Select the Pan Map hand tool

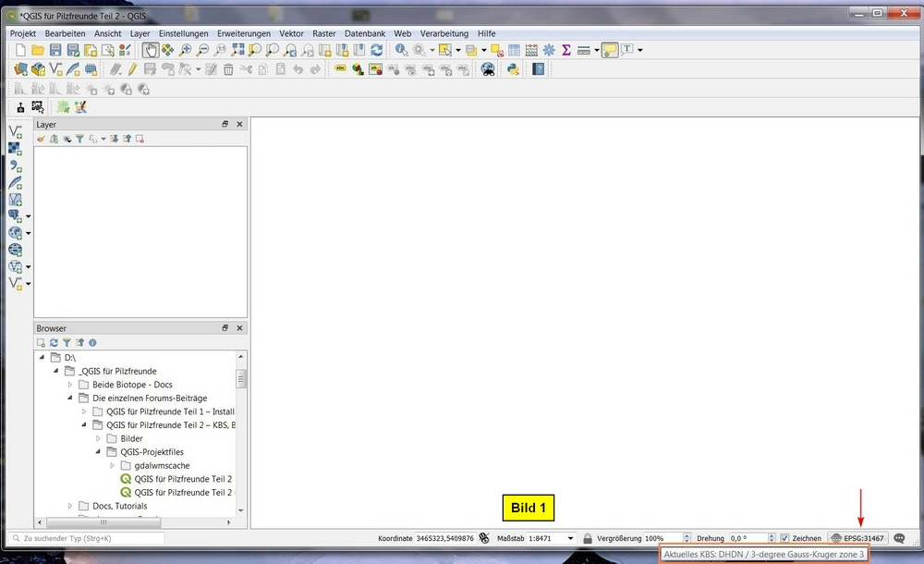[x=151, y=50]
